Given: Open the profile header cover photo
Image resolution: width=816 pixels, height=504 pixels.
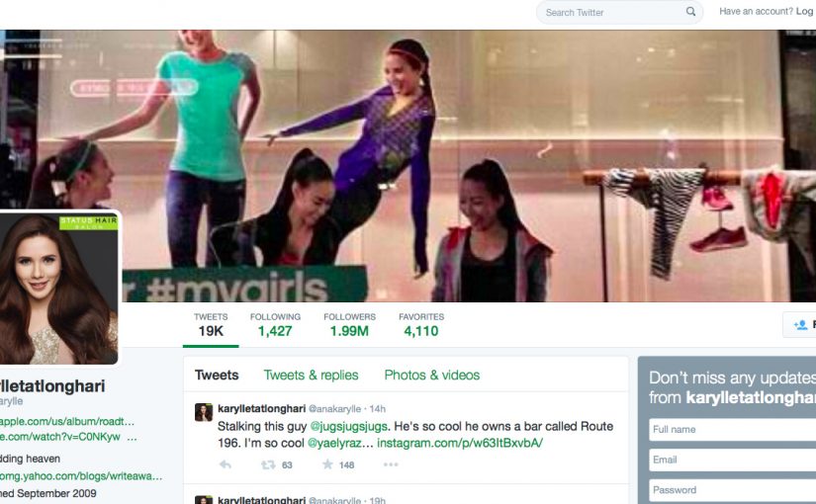Looking at the screenshot, I should click(408, 165).
